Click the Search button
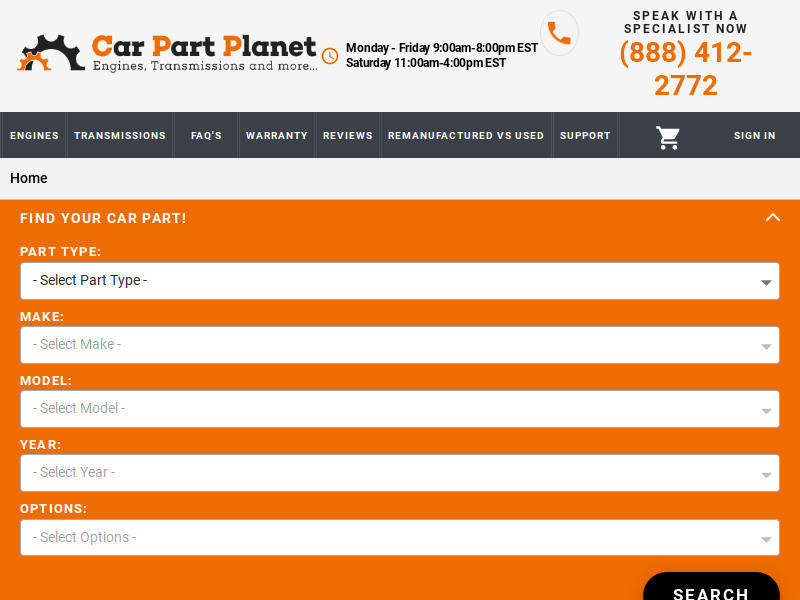This screenshot has width=800, height=600. pos(711,586)
